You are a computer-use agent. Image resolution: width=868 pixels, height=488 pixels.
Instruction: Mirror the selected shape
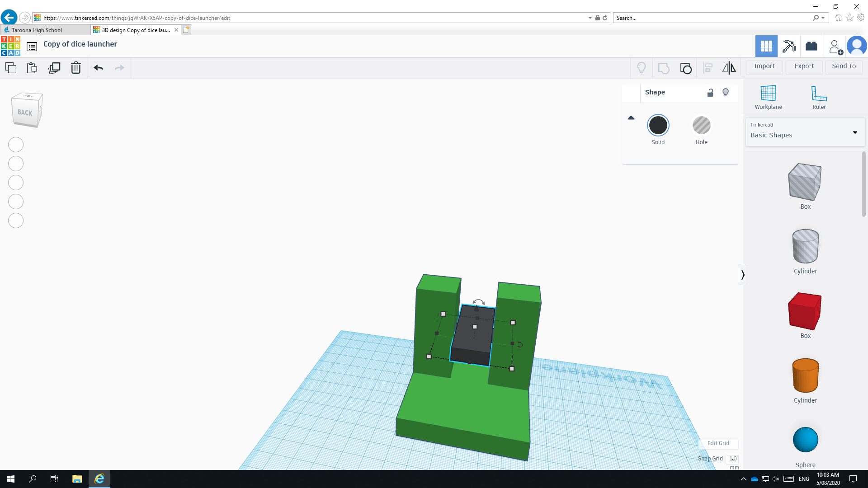coord(729,68)
